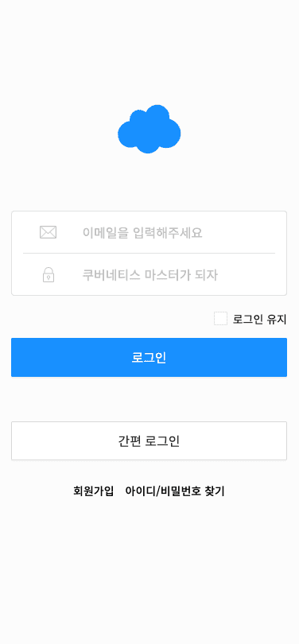Screen dimensions: 299x644
Task: Open 간편 로그인 easy login
Action: [x=149, y=440]
